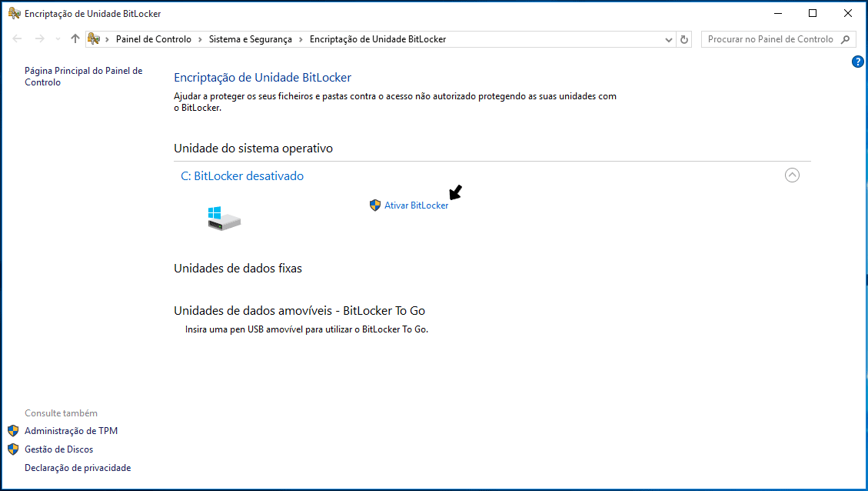Click shield icon next to Administração de TPM

tap(13, 431)
